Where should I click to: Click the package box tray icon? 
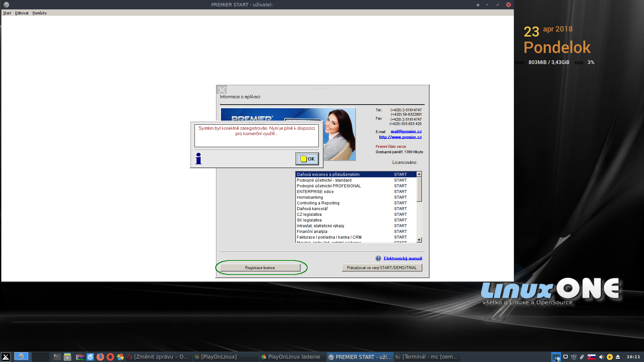(574, 357)
